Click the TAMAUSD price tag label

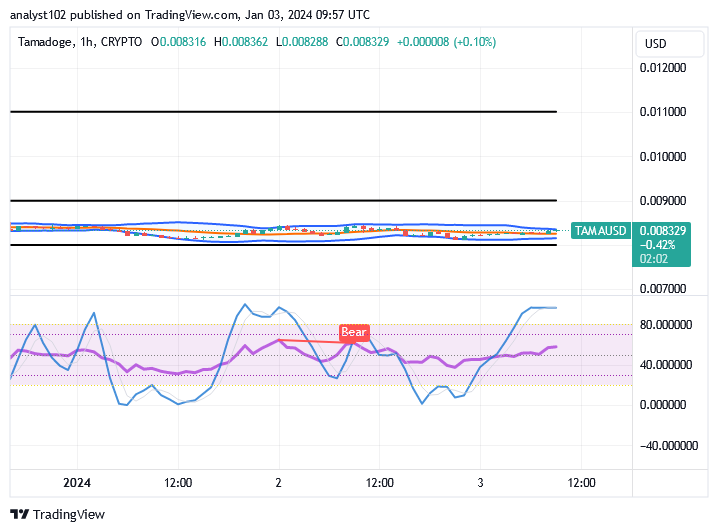[600, 230]
